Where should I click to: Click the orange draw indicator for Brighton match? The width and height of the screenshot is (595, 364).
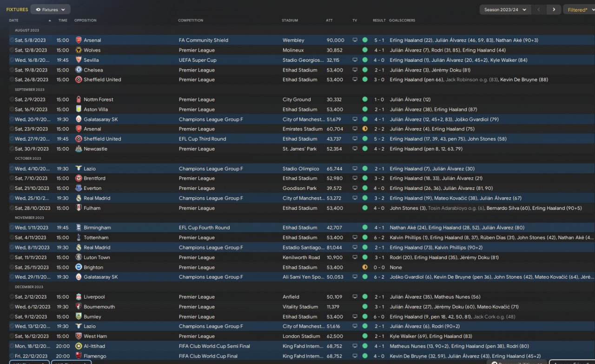tap(365, 267)
